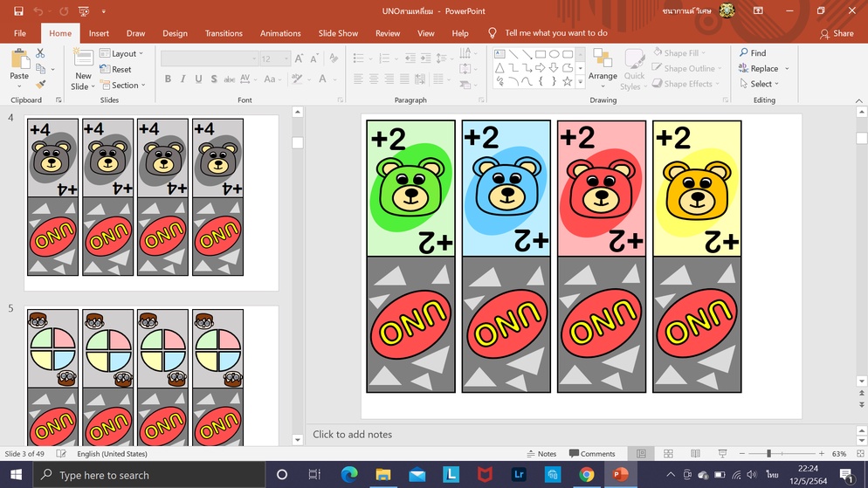Switch to Design tab
This screenshot has height=488, width=868.
pyautogui.click(x=175, y=33)
